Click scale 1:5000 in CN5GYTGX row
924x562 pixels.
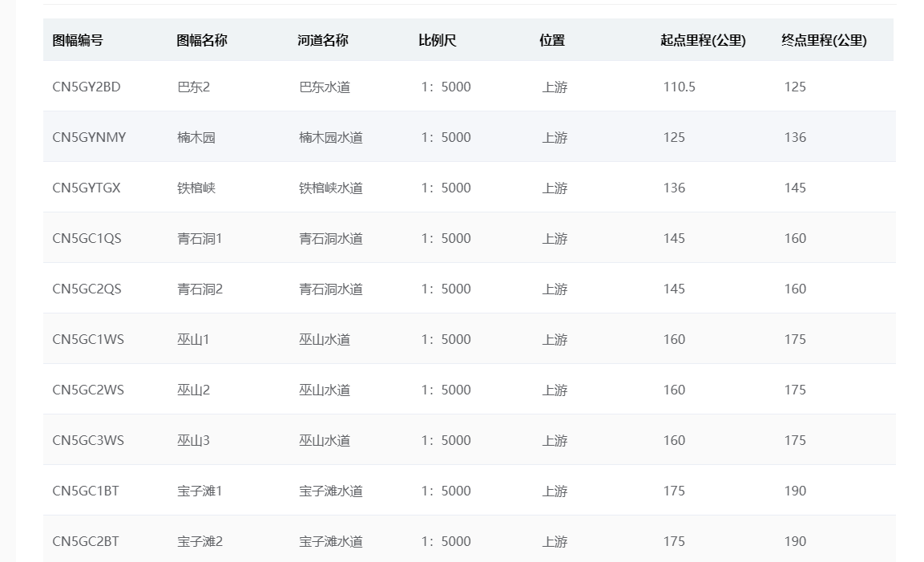pyautogui.click(x=446, y=188)
